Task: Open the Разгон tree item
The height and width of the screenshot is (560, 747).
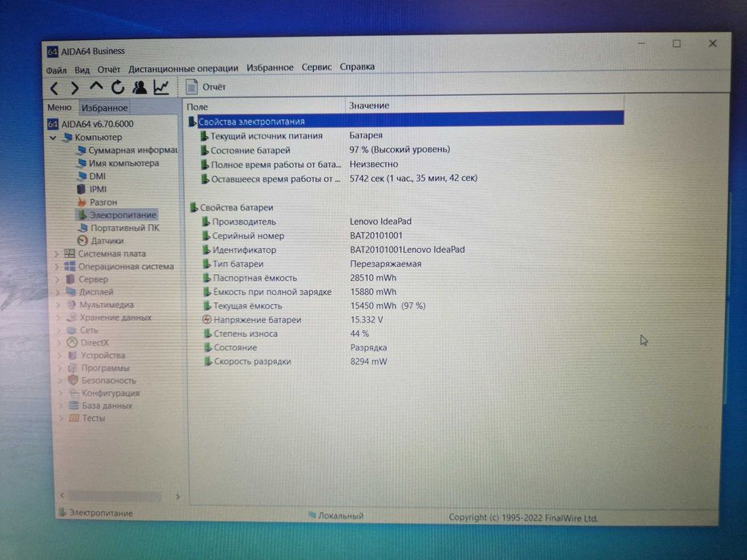Action: [103, 202]
